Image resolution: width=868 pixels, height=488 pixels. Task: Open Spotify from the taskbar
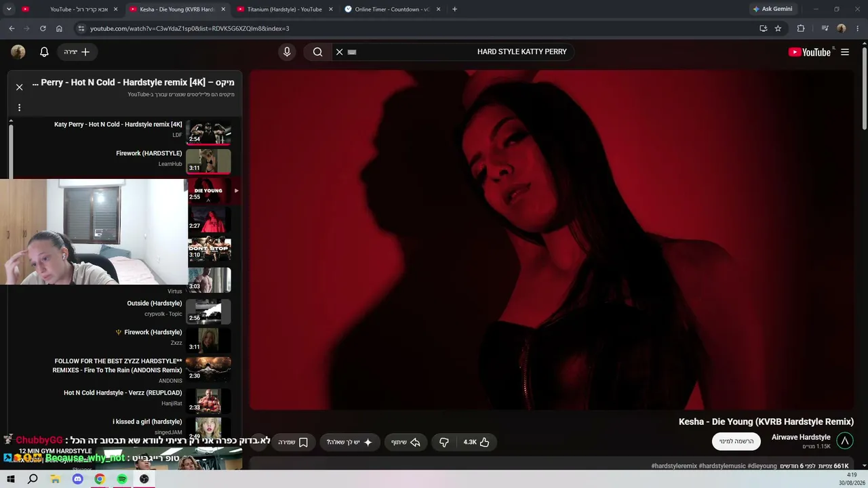[x=122, y=479]
